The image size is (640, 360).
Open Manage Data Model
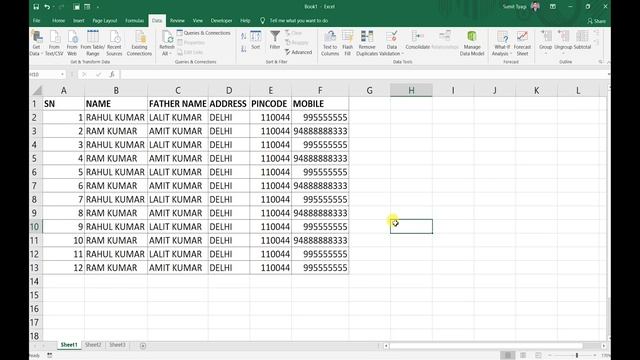472,43
